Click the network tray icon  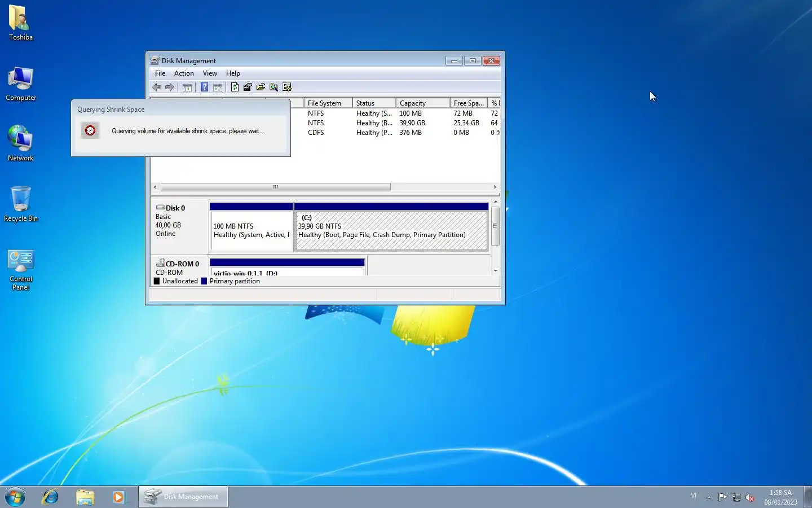(x=736, y=497)
